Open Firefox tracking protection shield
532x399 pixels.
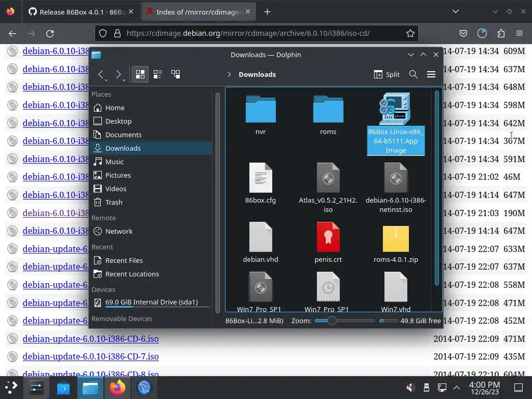[103, 33]
